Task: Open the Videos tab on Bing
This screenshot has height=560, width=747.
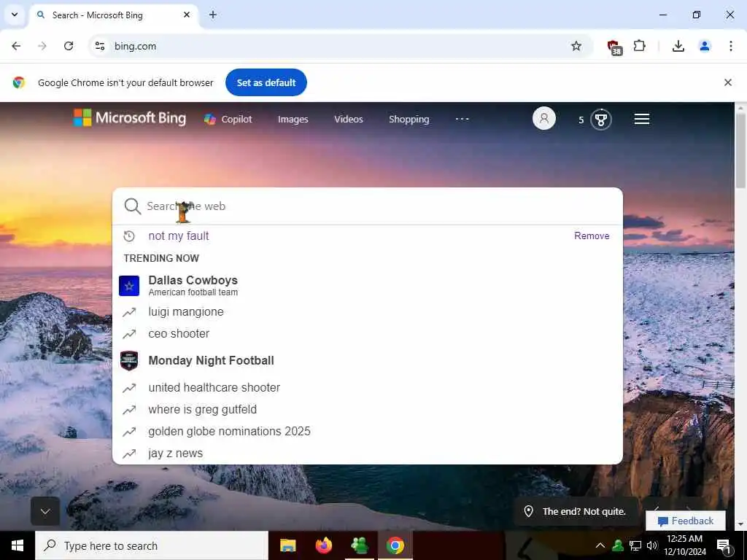Action: pos(348,119)
